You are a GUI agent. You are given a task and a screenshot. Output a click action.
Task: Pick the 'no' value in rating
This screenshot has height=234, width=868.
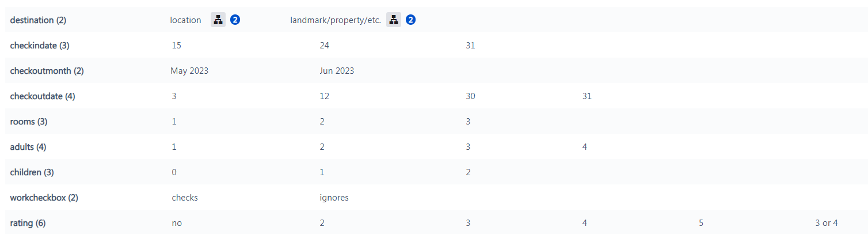point(177,223)
